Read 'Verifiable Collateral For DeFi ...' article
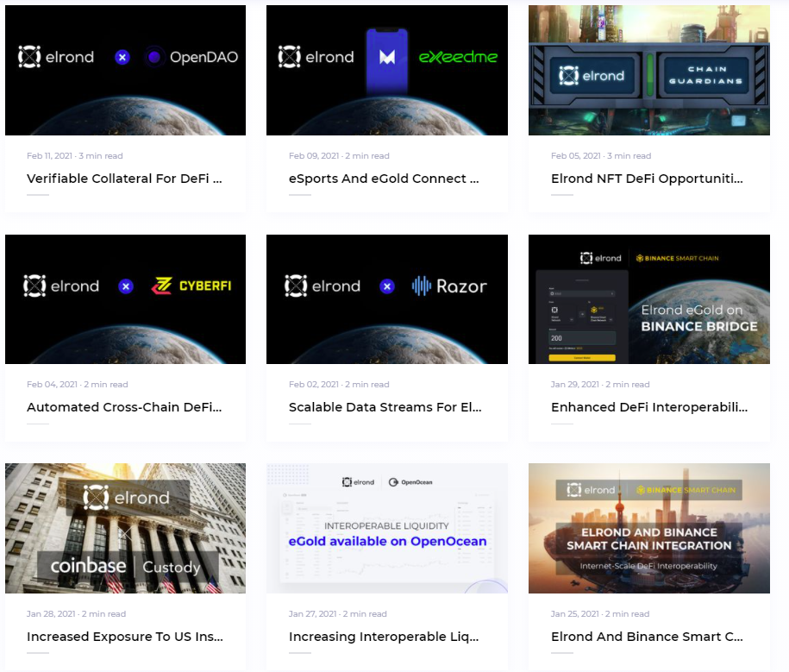Screen dimensions: 789x672 pos(124,179)
